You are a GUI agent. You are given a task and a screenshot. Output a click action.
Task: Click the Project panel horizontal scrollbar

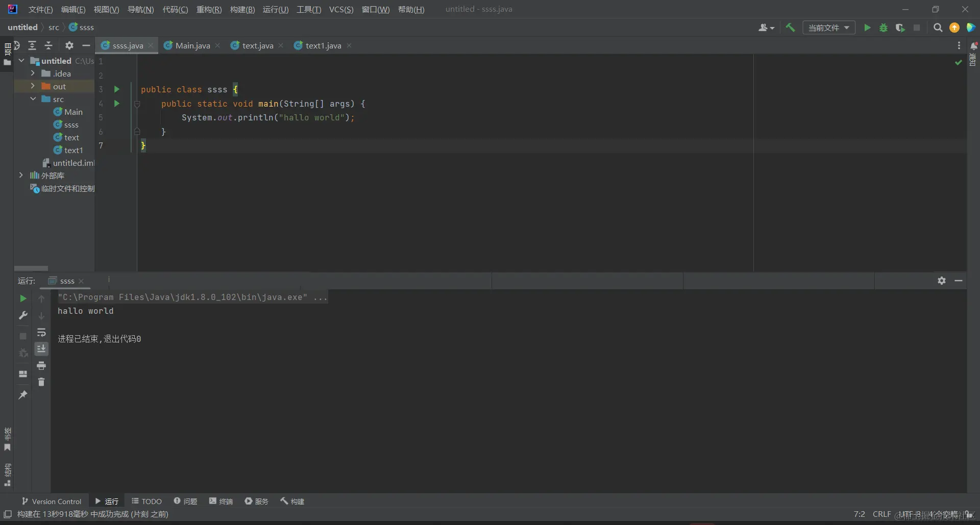[31, 268]
